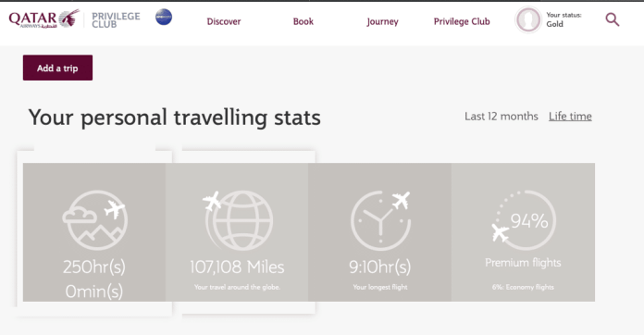This screenshot has height=335, width=644.
Task: Click the Your status Gold text
Action: point(563,19)
